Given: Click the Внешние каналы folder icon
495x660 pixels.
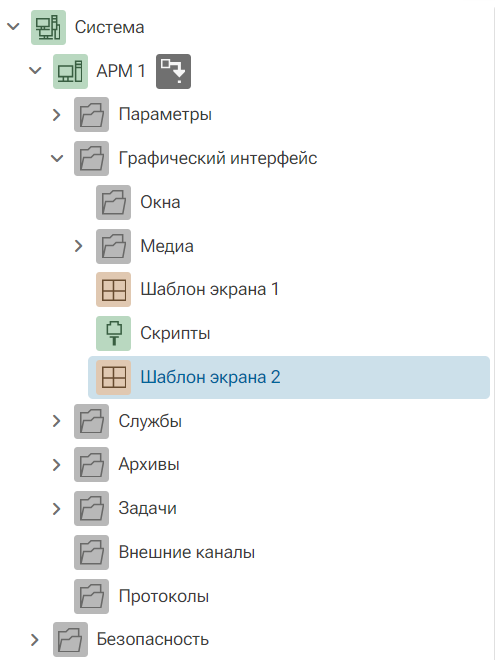Looking at the screenshot, I should (x=92, y=552).
